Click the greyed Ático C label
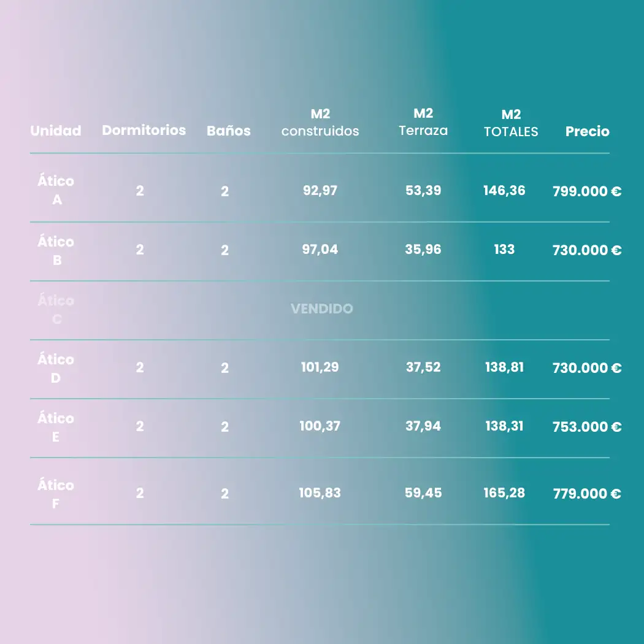The image size is (644, 644). click(x=56, y=310)
